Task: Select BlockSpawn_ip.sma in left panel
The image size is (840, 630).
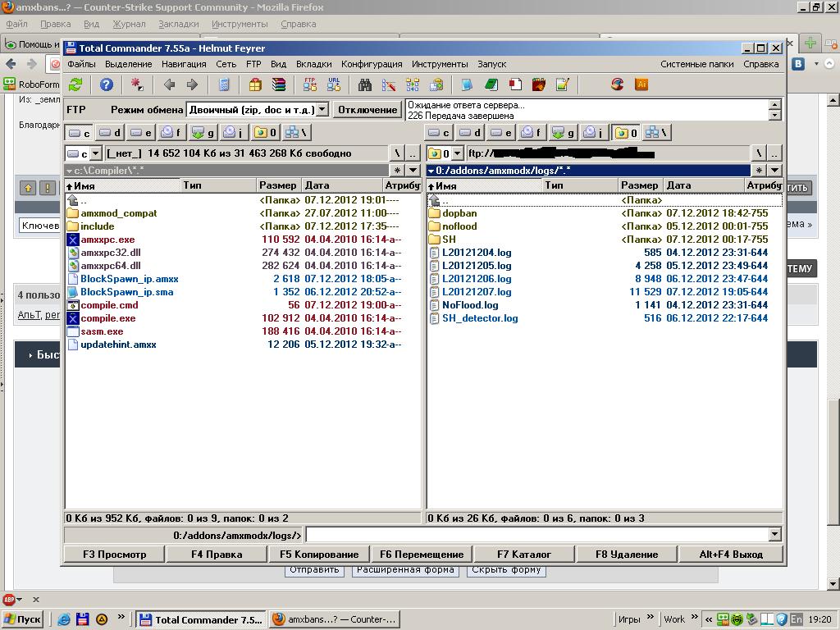Action: coord(126,292)
